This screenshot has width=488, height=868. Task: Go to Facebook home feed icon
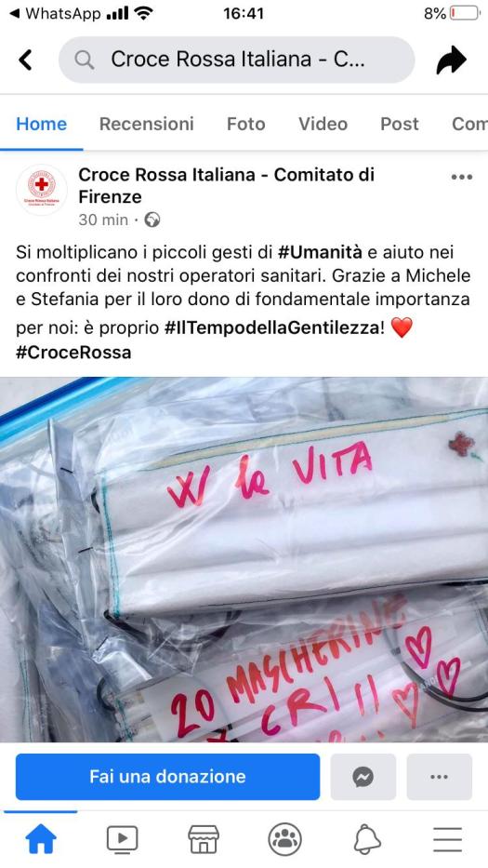pos(41,839)
